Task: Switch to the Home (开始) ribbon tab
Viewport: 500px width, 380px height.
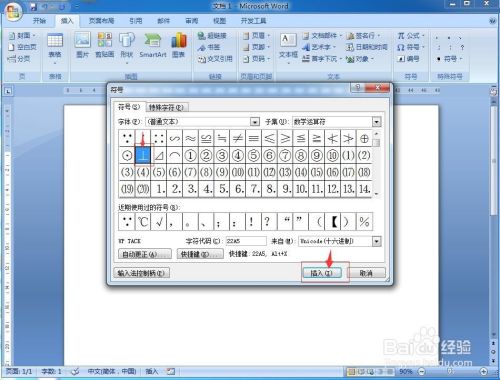Action: [39, 21]
